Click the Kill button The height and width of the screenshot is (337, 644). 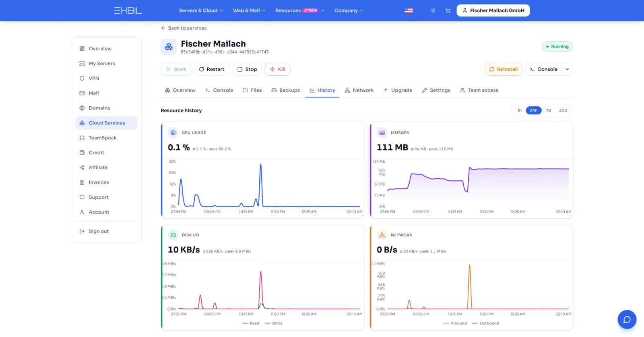point(278,69)
